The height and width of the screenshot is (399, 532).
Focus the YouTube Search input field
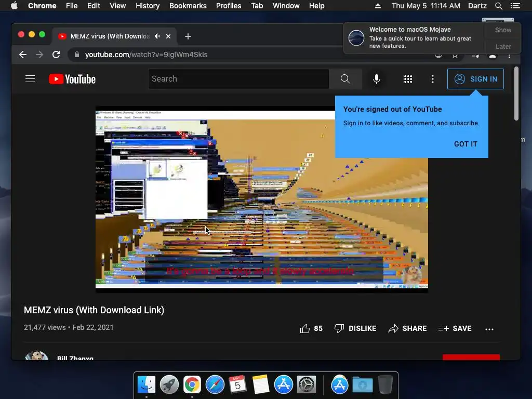(x=238, y=79)
